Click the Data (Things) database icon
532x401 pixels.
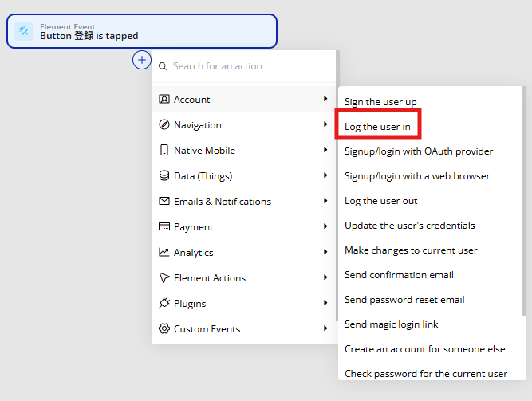coord(164,175)
